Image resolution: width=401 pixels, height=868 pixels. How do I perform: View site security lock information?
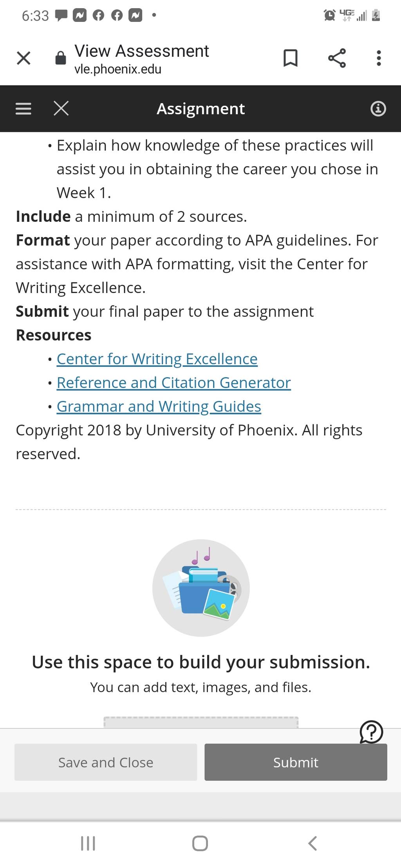(x=61, y=58)
